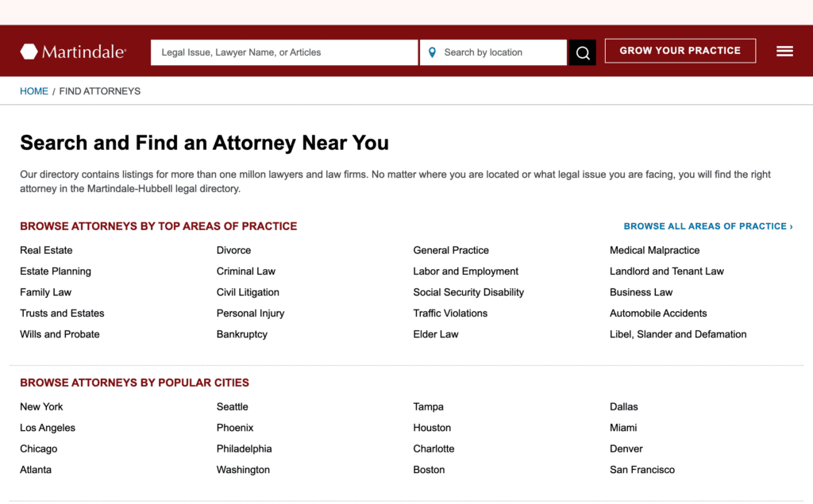Open Real Estate attorneys
The height and width of the screenshot is (504, 813).
(46, 251)
